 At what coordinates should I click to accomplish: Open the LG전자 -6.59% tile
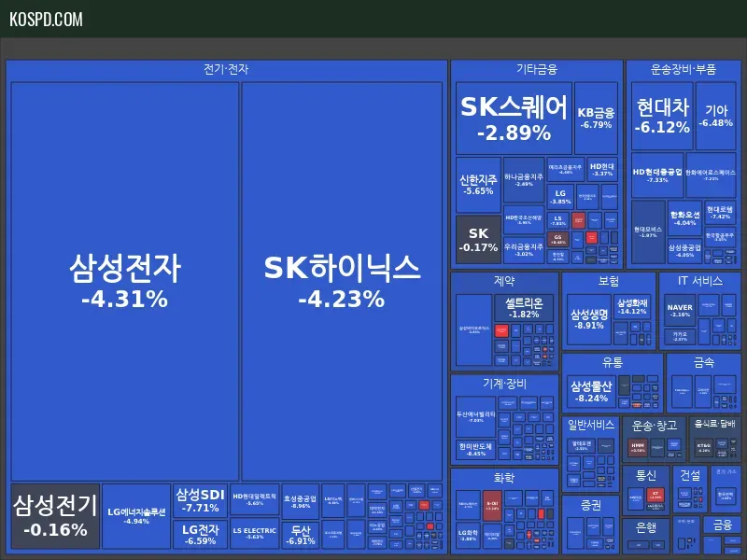(x=200, y=534)
